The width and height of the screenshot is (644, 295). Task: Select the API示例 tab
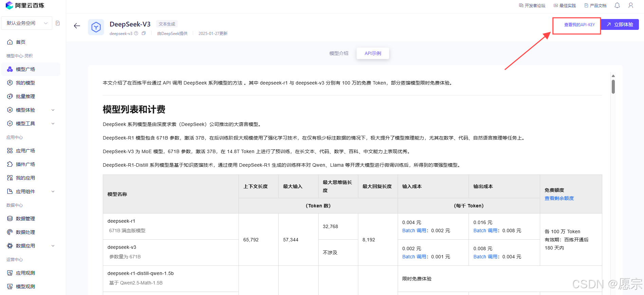point(373,53)
